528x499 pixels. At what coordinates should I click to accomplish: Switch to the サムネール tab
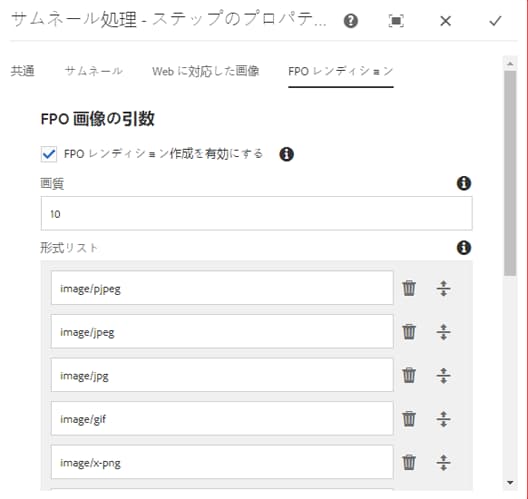pyautogui.click(x=94, y=71)
